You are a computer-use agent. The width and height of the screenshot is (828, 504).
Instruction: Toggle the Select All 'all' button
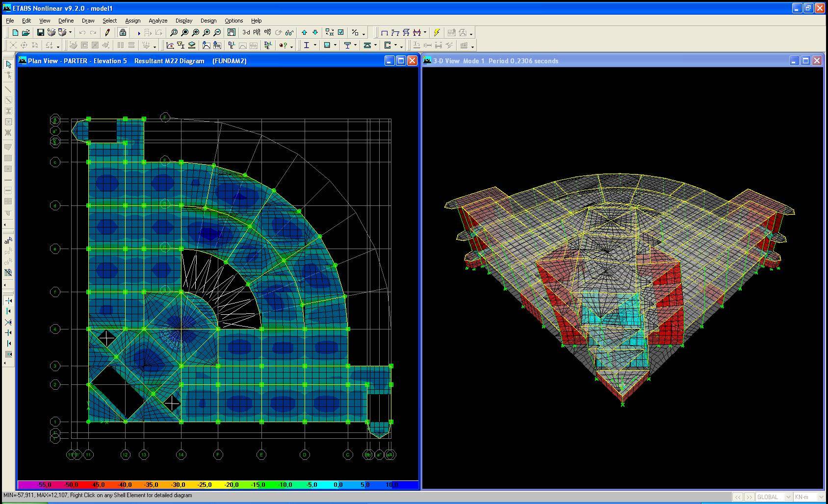pos(8,241)
